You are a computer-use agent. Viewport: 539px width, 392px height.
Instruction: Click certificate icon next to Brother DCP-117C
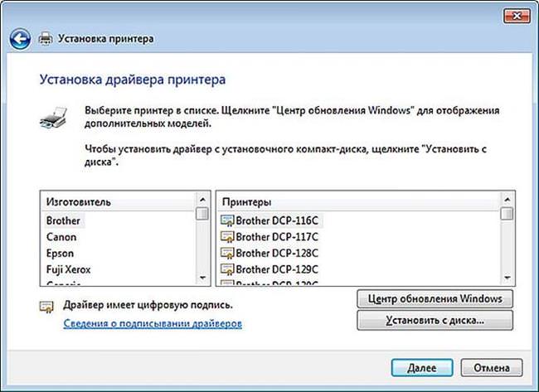(x=227, y=237)
